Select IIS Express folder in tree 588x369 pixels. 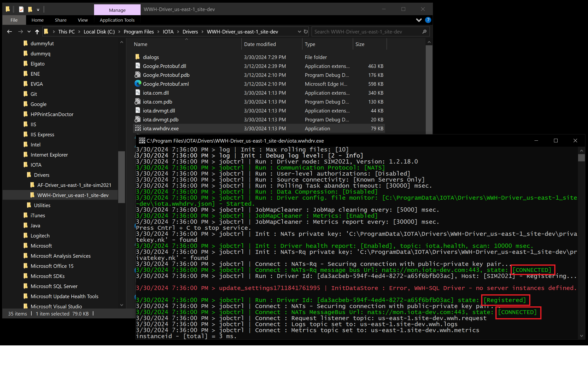click(42, 134)
